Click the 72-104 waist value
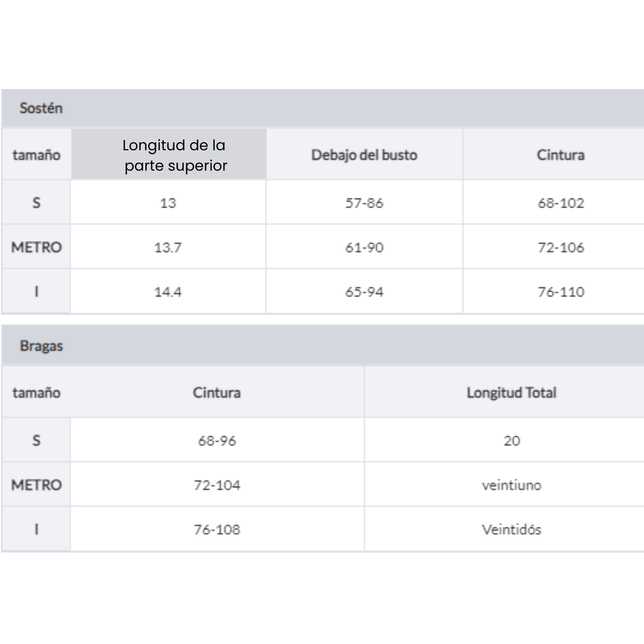 point(217,485)
